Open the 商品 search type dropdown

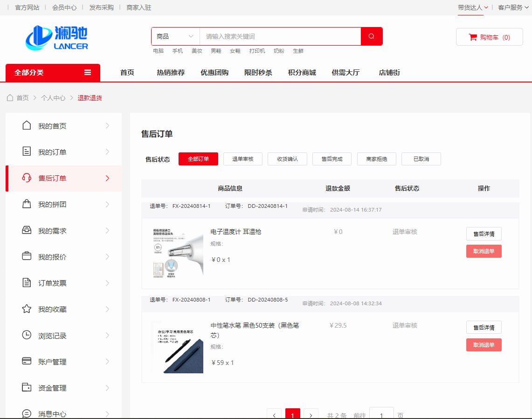175,36
